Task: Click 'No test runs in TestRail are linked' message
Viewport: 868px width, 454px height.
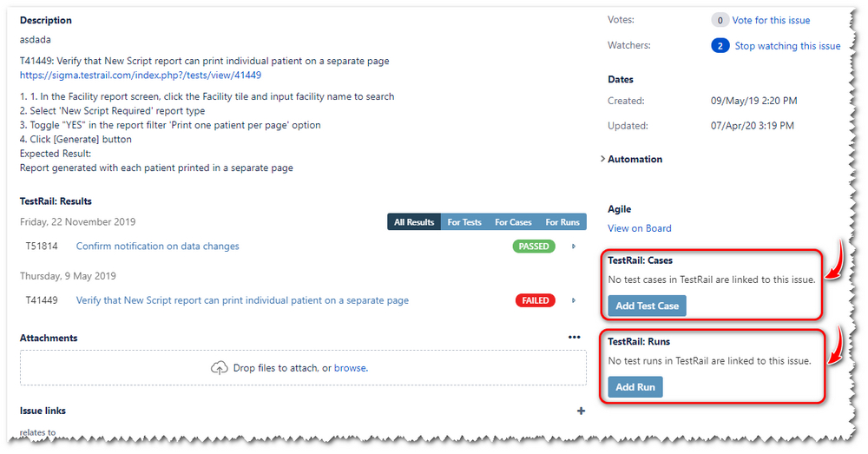Action: coord(710,361)
